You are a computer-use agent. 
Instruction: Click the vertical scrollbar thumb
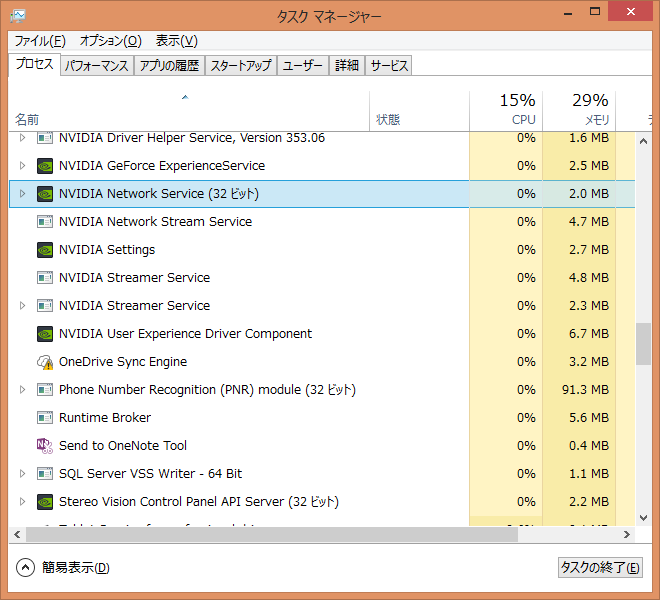coord(643,344)
